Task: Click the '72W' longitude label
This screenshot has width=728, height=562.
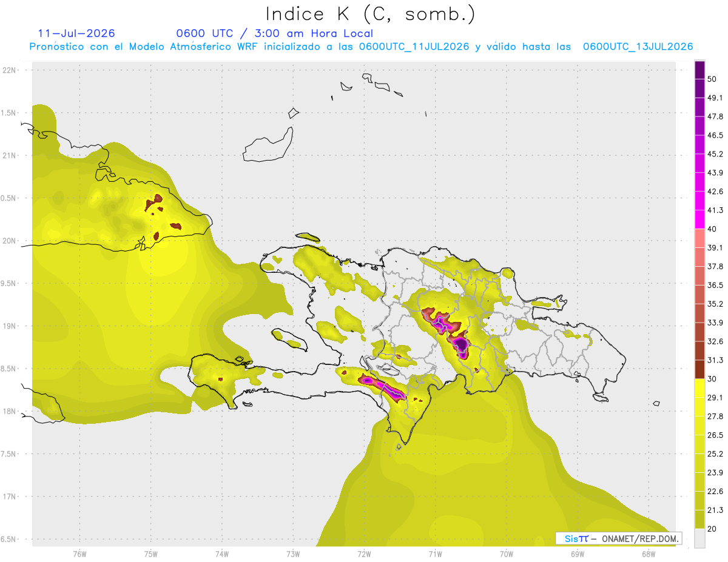Action: point(364,554)
